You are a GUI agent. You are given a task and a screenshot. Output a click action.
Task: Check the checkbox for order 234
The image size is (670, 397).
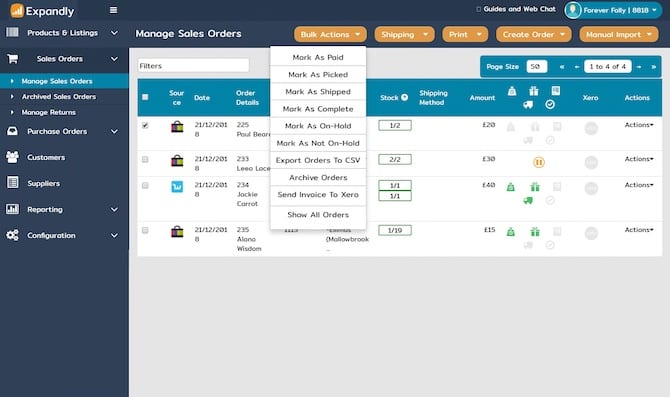[x=145, y=185]
